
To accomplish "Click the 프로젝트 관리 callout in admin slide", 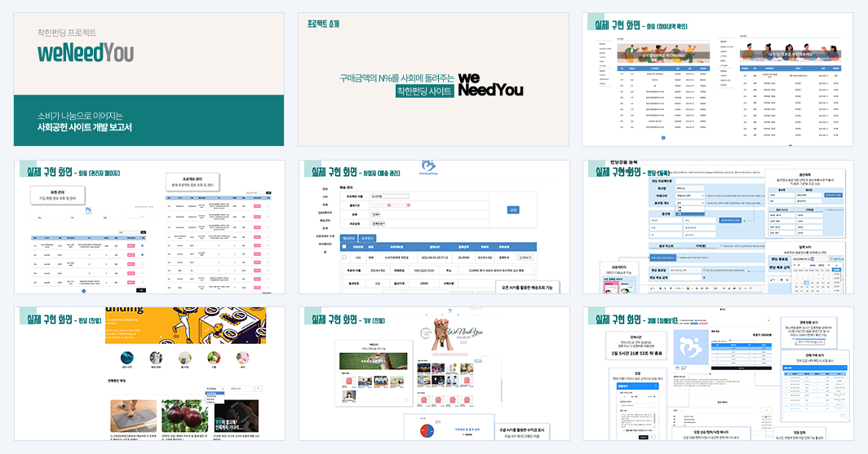I will [x=192, y=183].
